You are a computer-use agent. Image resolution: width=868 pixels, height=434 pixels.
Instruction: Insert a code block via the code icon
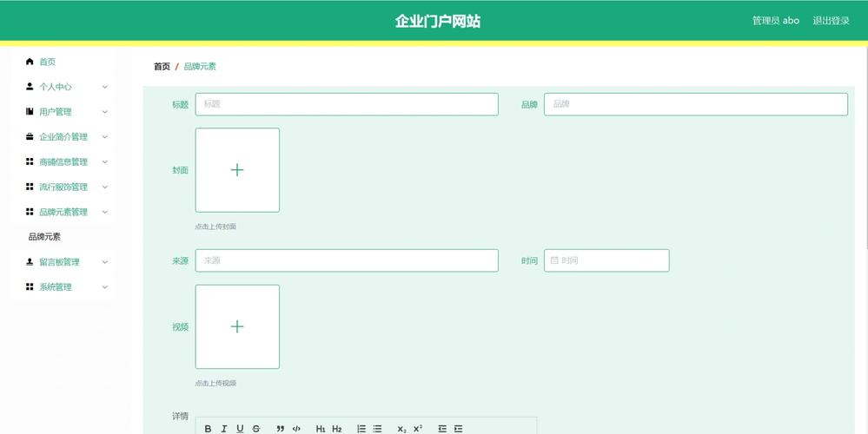[x=296, y=429]
